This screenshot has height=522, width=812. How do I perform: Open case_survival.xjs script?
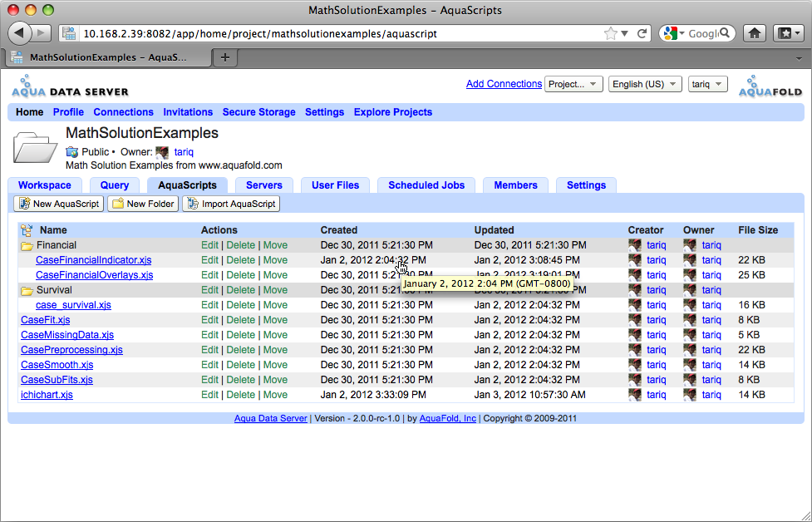tap(73, 306)
